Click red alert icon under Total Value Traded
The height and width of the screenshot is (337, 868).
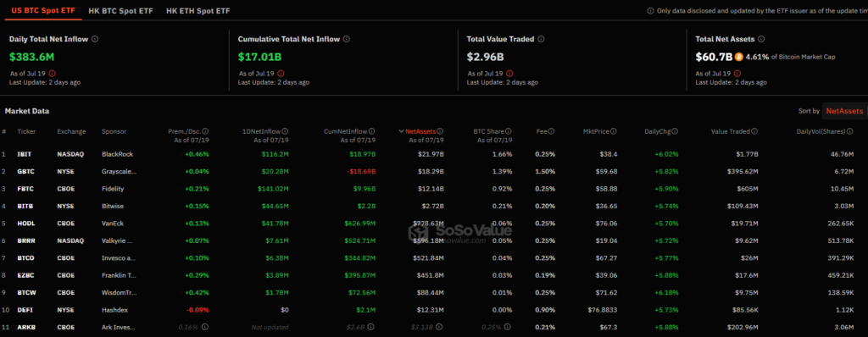tap(509, 73)
